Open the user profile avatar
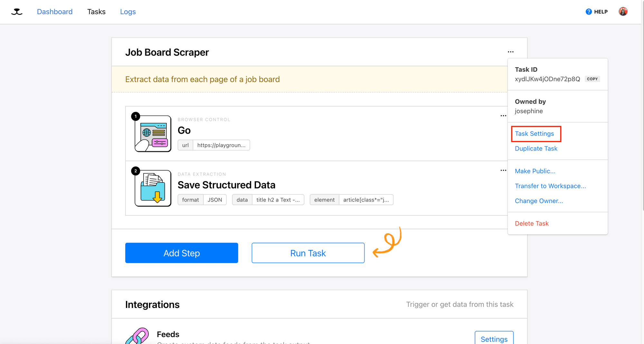The height and width of the screenshot is (344, 644). (623, 12)
